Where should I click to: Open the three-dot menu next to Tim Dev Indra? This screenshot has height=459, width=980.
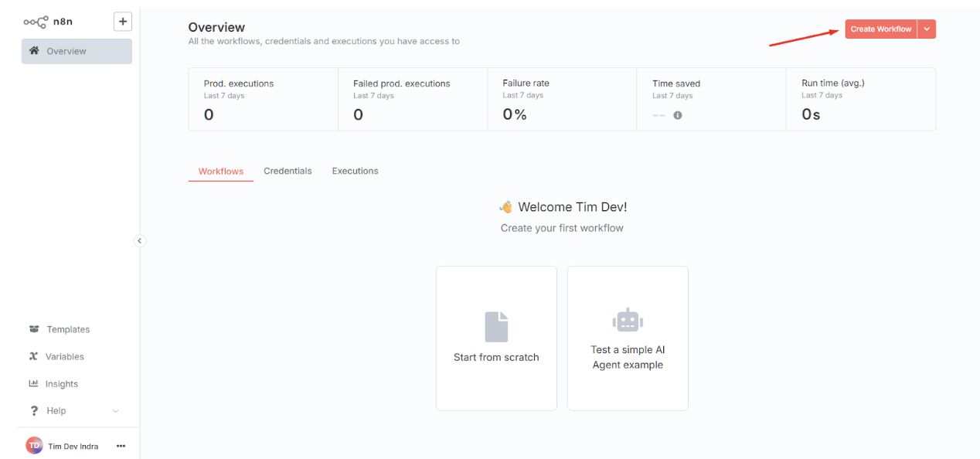(121, 446)
